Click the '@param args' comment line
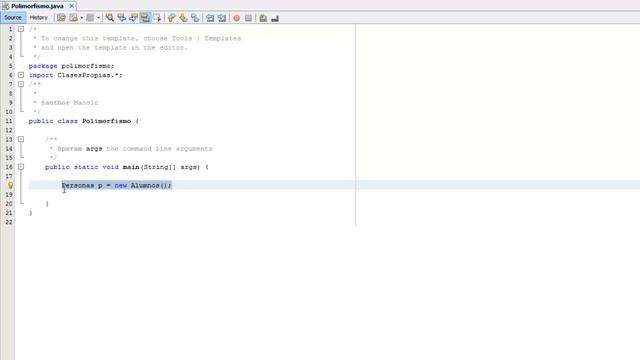Image resolution: width=640 pixels, height=360 pixels. (x=131, y=149)
